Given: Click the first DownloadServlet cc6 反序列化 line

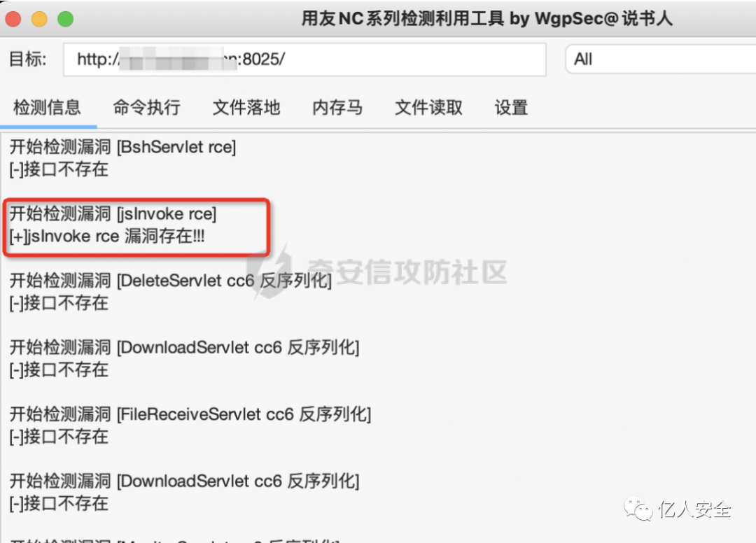Looking at the screenshot, I should pyautogui.click(x=185, y=347).
